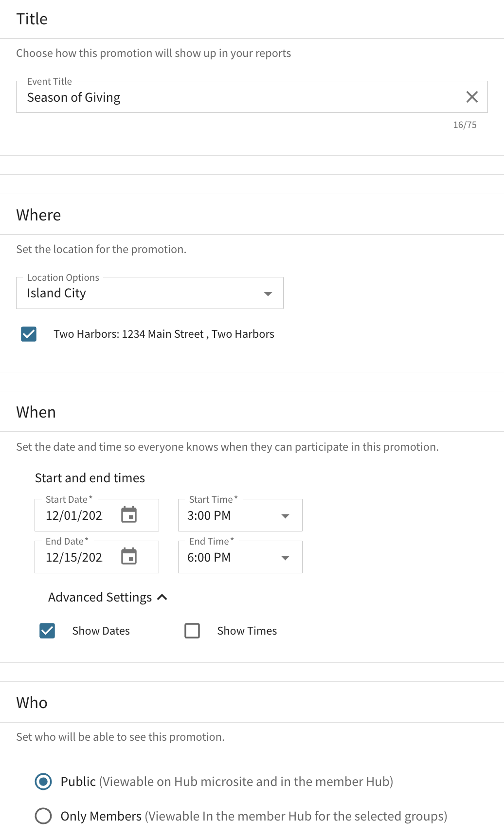
Task: Open the End Date calendar picker icon
Action: pyautogui.click(x=129, y=557)
